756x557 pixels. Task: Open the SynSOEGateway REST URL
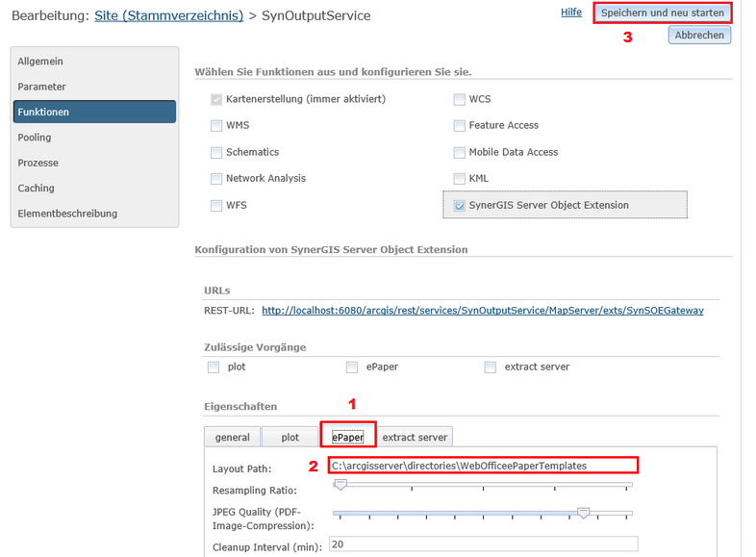coord(482,311)
